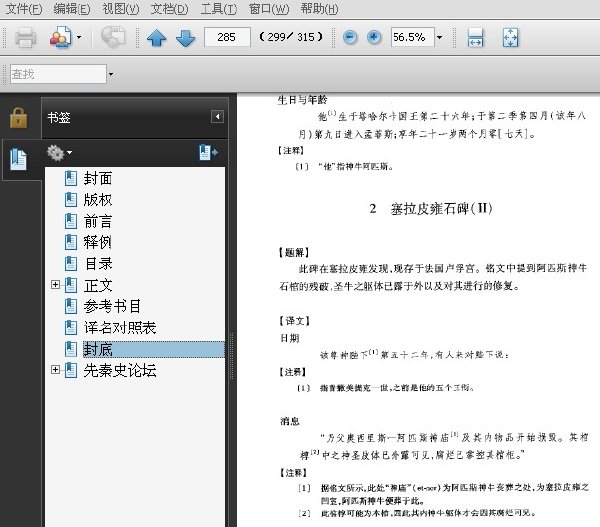Screen dimensions: 600x527
Task: Open the dropdown arrow beside collaboration icon
Action: 79,38
